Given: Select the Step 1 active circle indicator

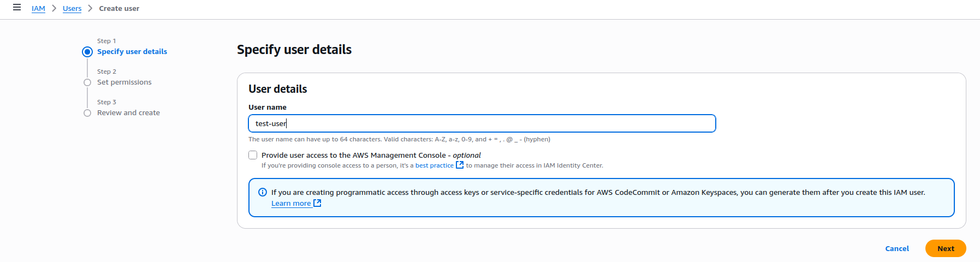Looking at the screenshot, I should (87, 52).
